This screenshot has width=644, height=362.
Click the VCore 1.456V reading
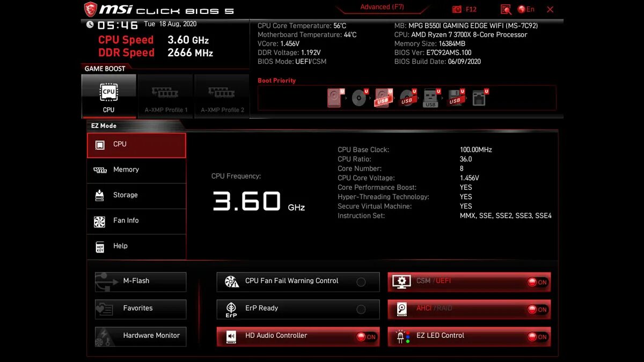point(279,43)
